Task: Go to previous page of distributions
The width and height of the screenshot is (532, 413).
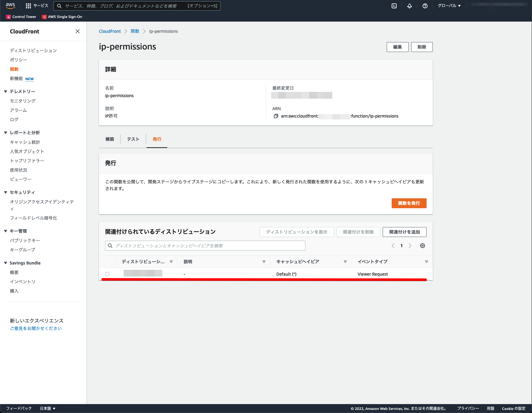Action: 393,246
